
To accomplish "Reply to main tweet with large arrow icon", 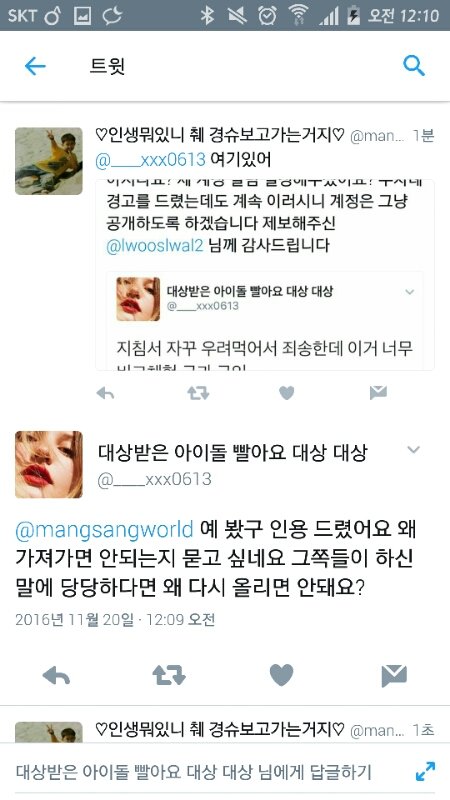I will [56, 676].
